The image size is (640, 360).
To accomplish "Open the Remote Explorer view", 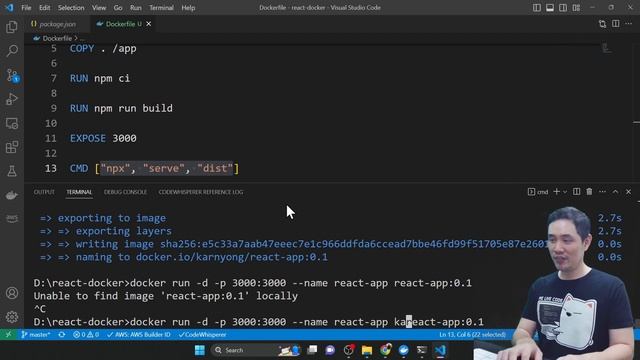I will pos(12,123).
